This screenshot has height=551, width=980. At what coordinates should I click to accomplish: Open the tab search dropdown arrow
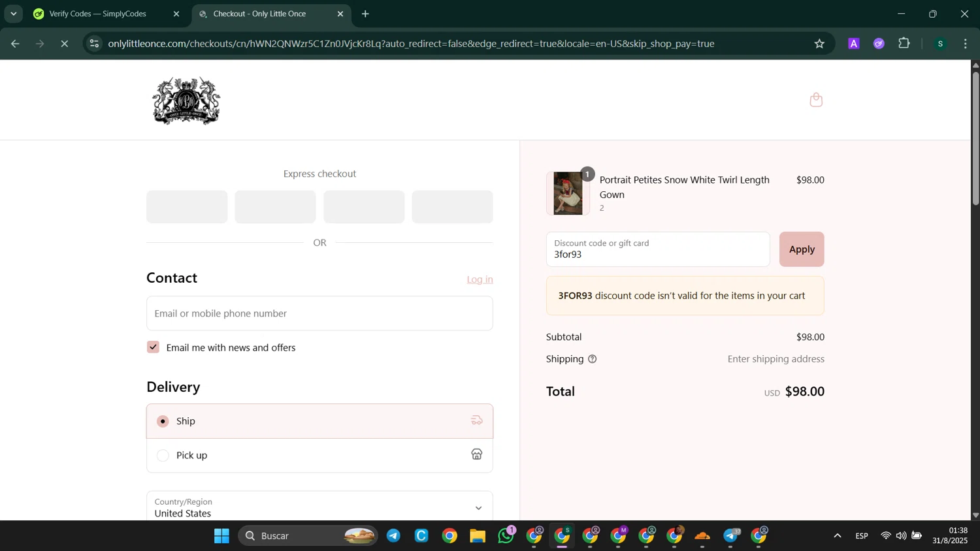[13, 14]
